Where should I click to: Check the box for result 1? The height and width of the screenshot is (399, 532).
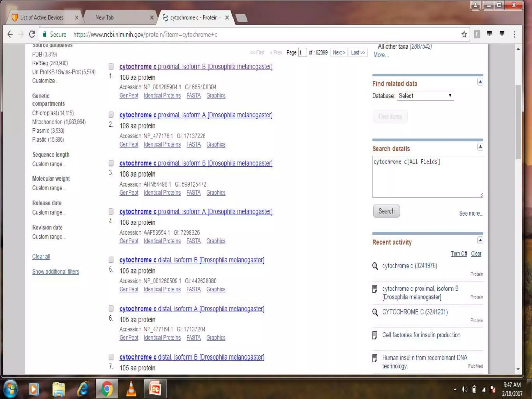tap(111, 66)
